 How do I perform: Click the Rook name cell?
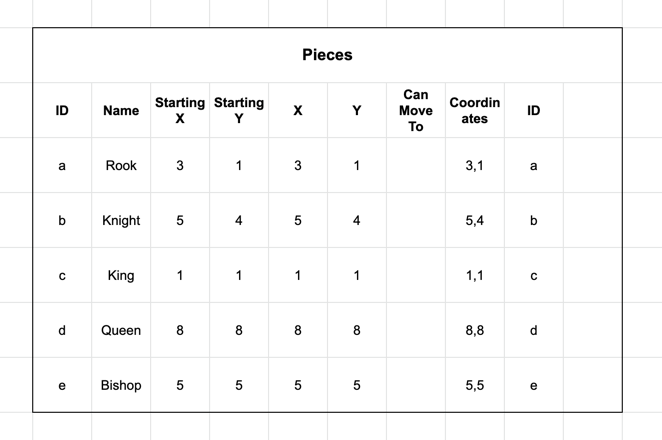[x=121, y=165]
